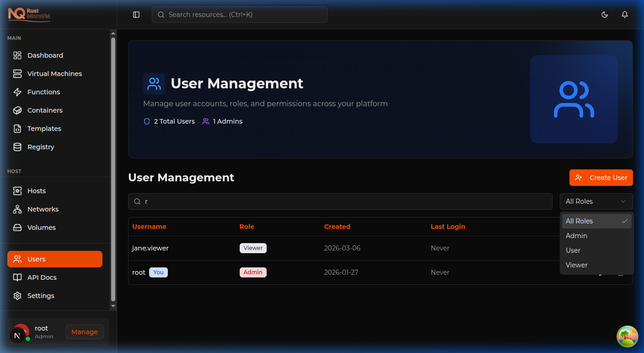Click Manage next to root account

pos(84,332)
